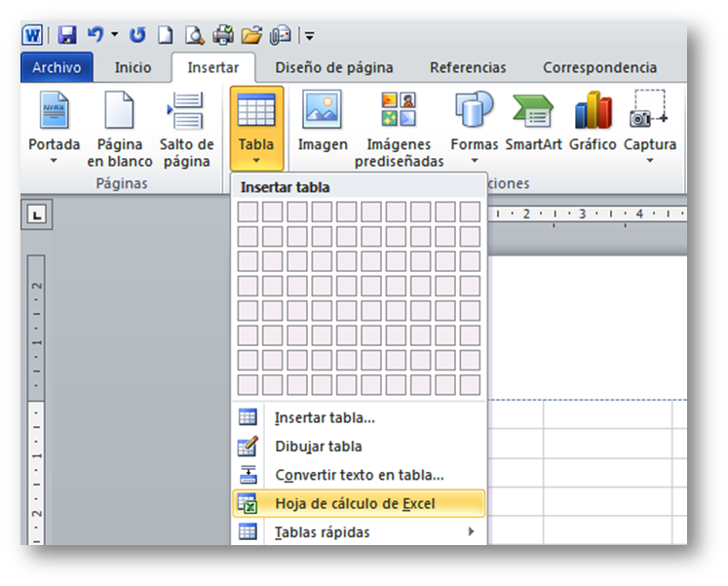Click the Salto de página icon
Viewport: 728px width, 586px height.
point(186,128)
